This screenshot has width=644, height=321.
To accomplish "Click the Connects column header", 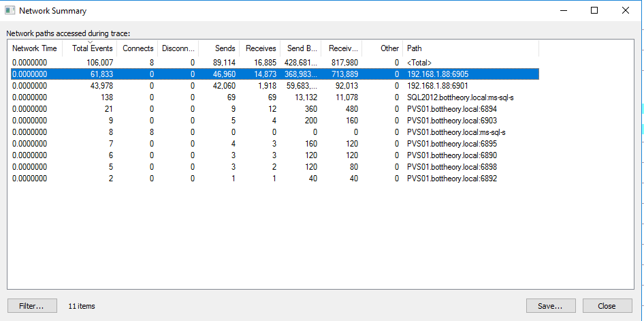I will [138, 48].
